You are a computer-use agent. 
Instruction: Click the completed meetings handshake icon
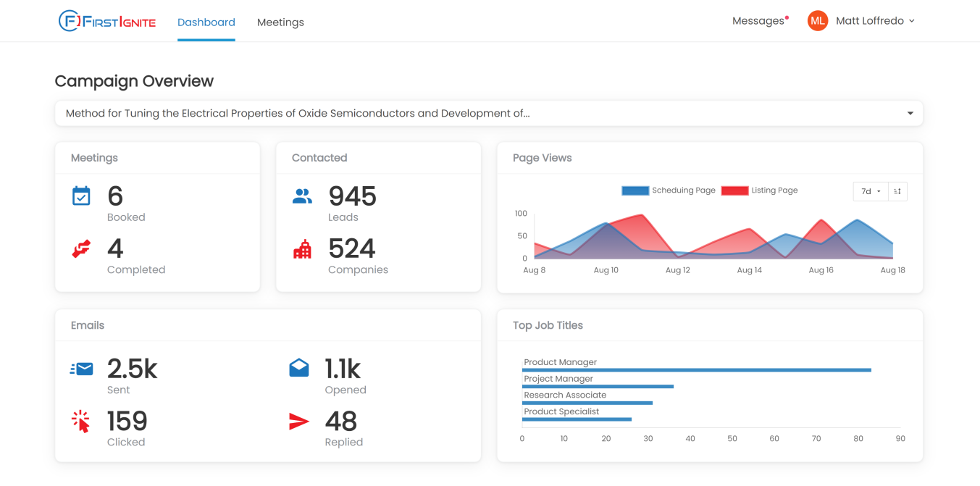81,248
